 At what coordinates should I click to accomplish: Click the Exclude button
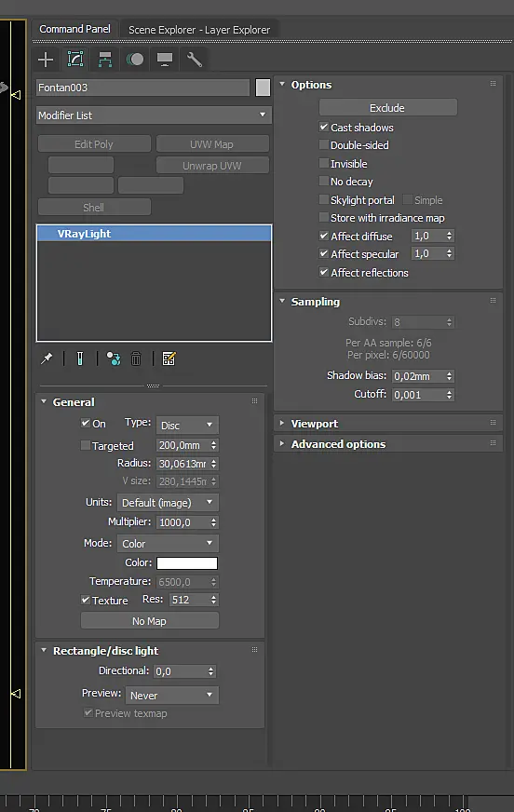click(387, 108)
